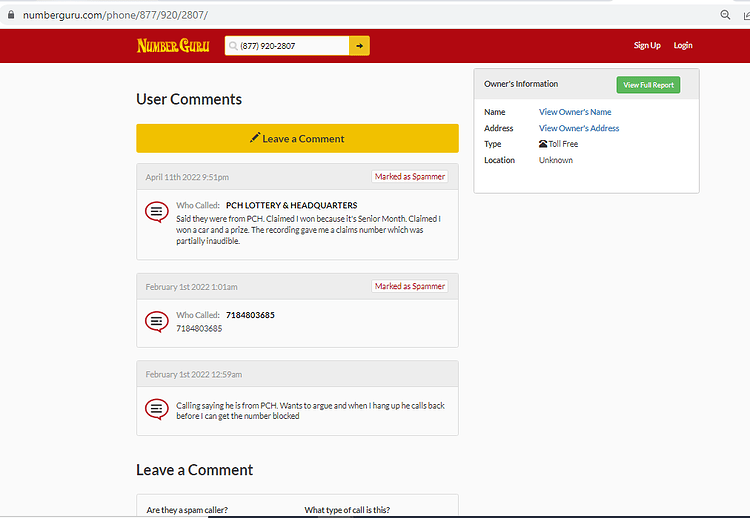Click the yellow Leave a Comment button
Viewport: 750px width, 518px height.
(297, 138)
